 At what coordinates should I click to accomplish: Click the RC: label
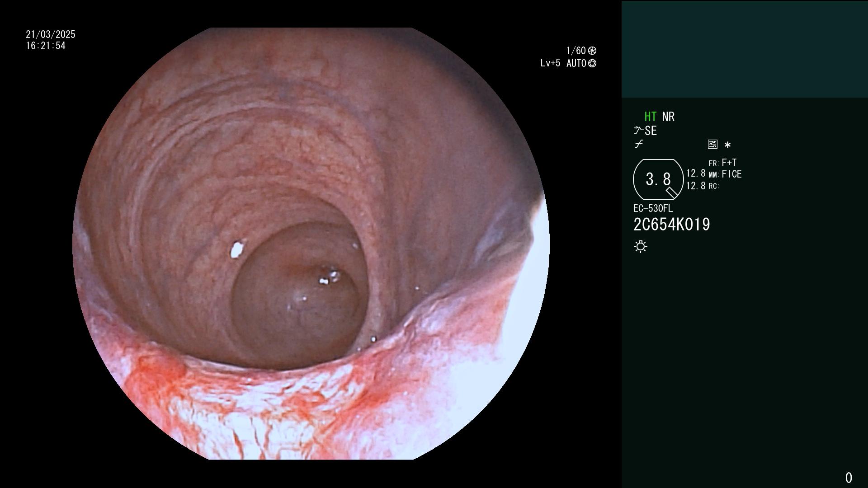[x=714, y=186]
